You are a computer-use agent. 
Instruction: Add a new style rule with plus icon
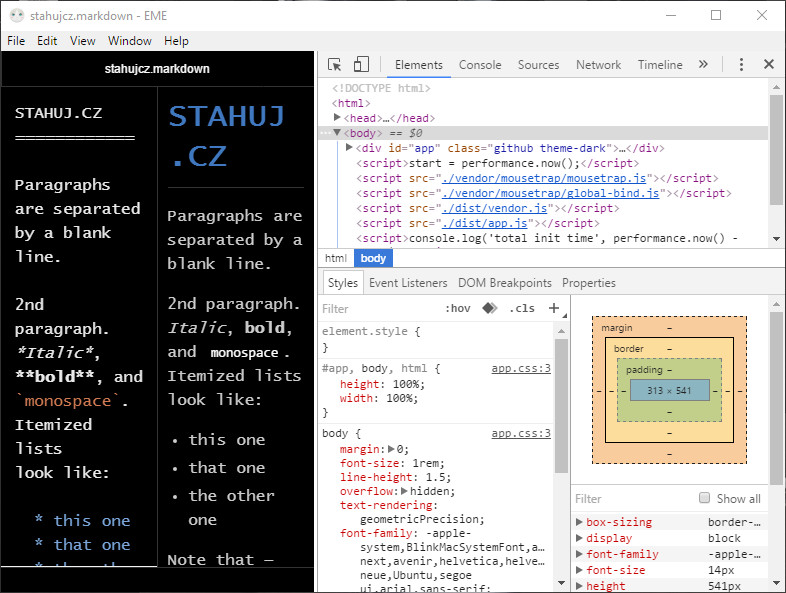click(x=554, y=308)
